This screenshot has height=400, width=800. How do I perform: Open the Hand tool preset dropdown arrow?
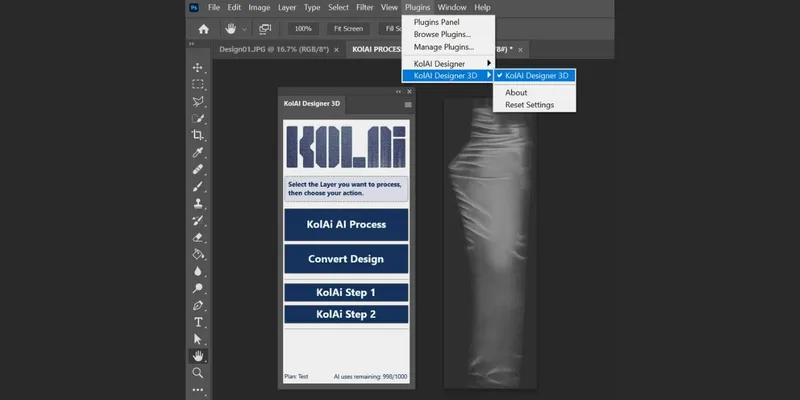point(245,29)
